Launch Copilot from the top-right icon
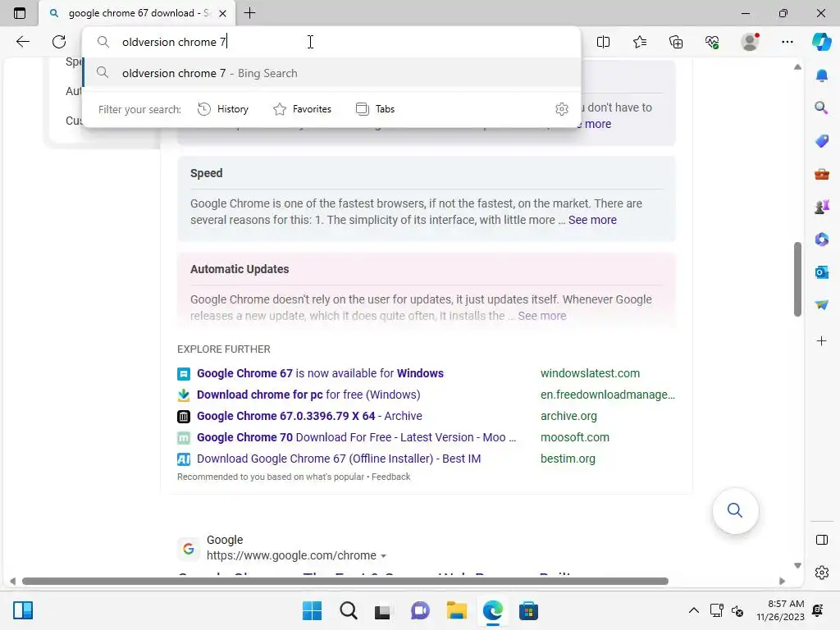 coord(821,42)
